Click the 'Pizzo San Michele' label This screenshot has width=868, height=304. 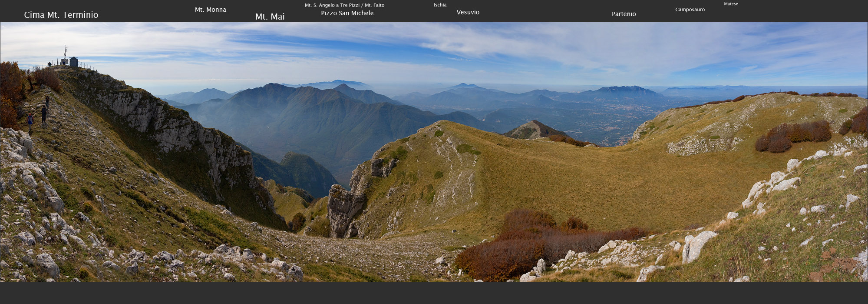[x=347, y=13]
